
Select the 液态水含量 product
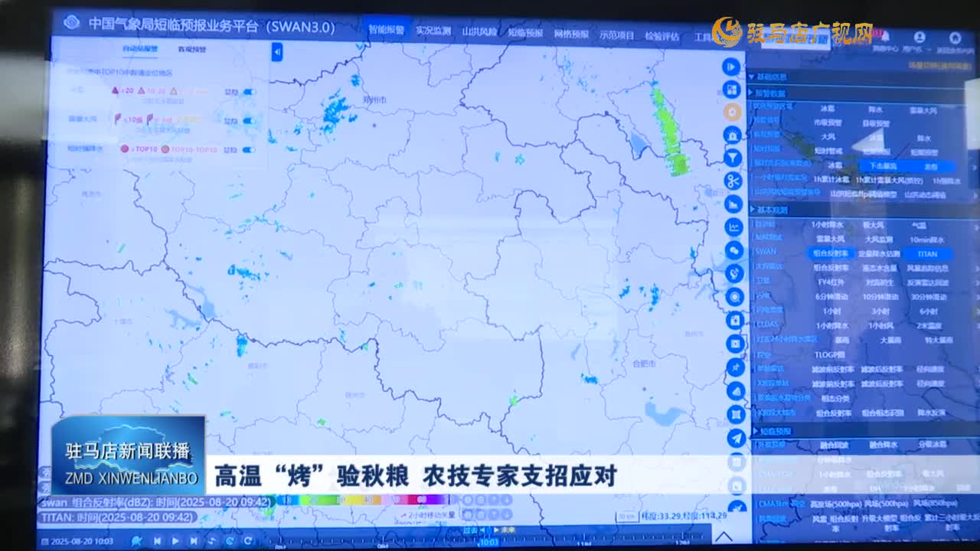pos(880,269)
